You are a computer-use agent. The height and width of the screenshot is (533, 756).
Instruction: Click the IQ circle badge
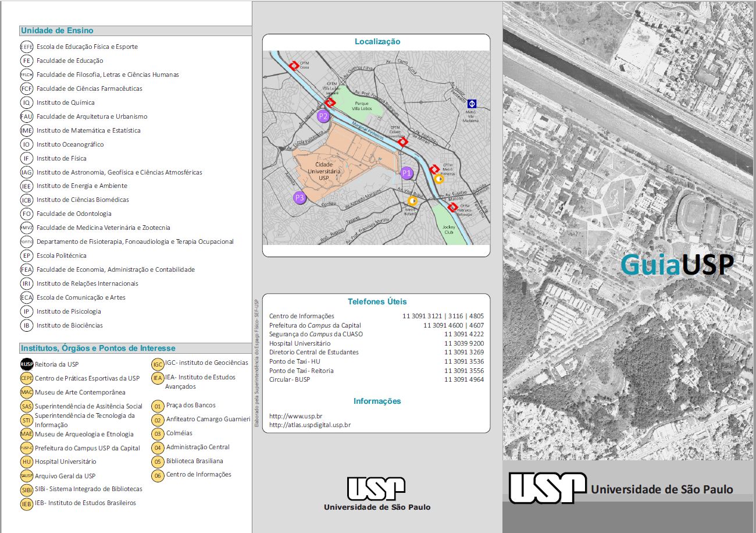(x=26, y=102)
